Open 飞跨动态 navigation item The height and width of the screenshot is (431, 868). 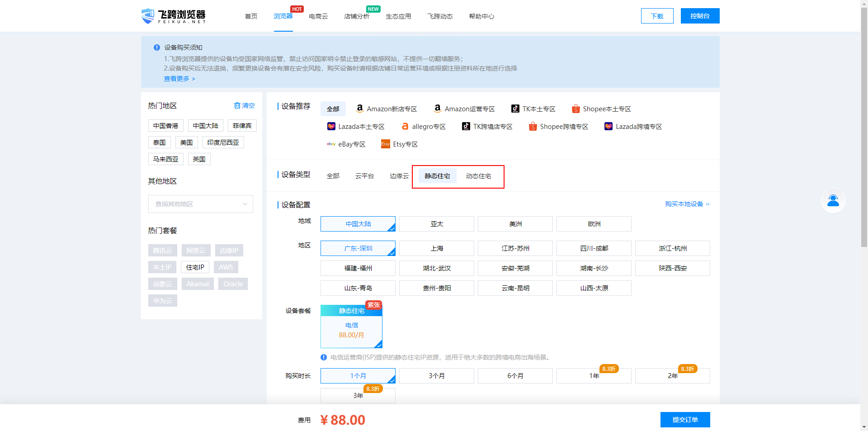(440, 16)
